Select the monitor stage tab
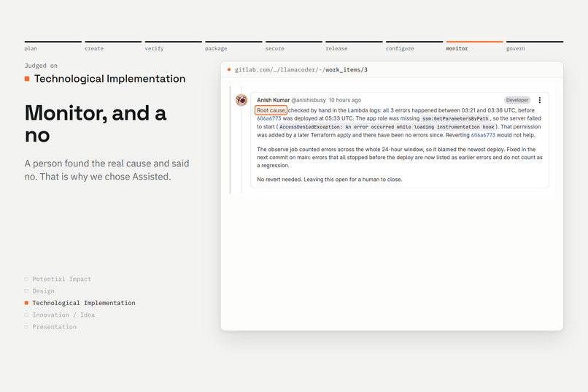 [474, 46]
